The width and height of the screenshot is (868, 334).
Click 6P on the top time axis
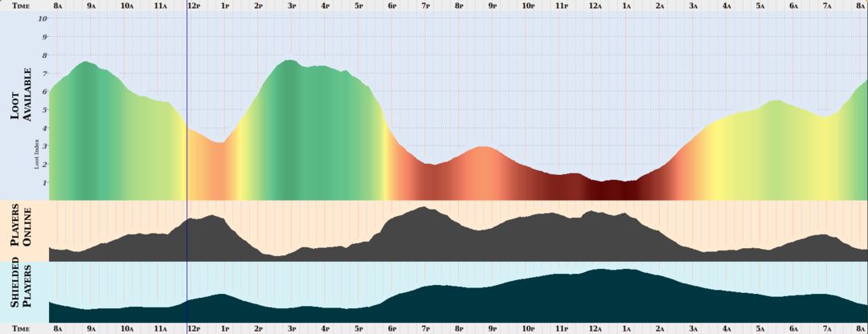pyautogui.click(x=392, y=6)
